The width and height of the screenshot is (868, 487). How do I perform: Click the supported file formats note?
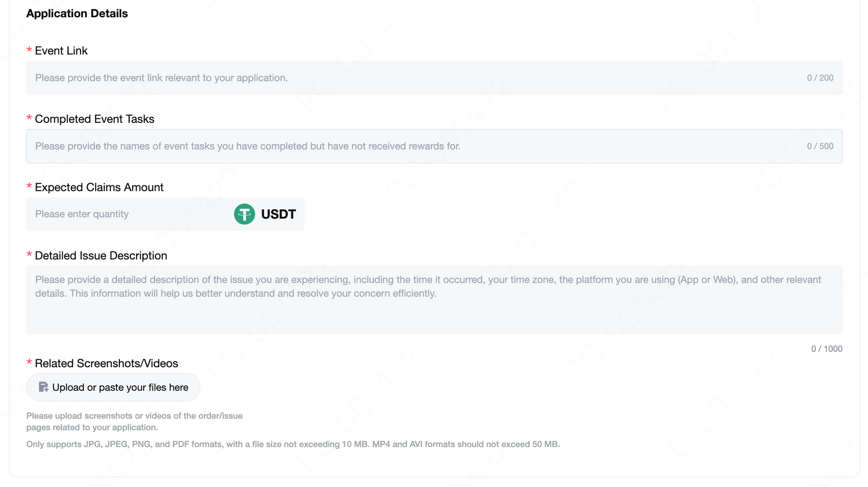(x=293, y=444)
